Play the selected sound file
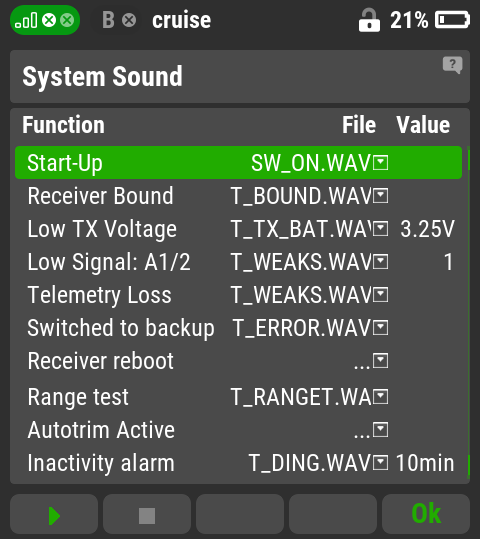The image size is (480, 540). click(x=54, y=516)
